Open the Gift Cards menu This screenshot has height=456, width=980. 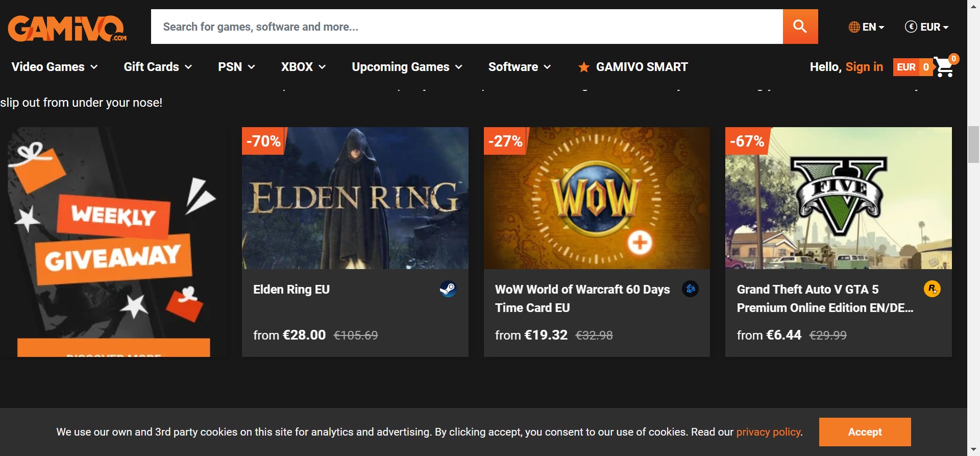coord(158,67)
